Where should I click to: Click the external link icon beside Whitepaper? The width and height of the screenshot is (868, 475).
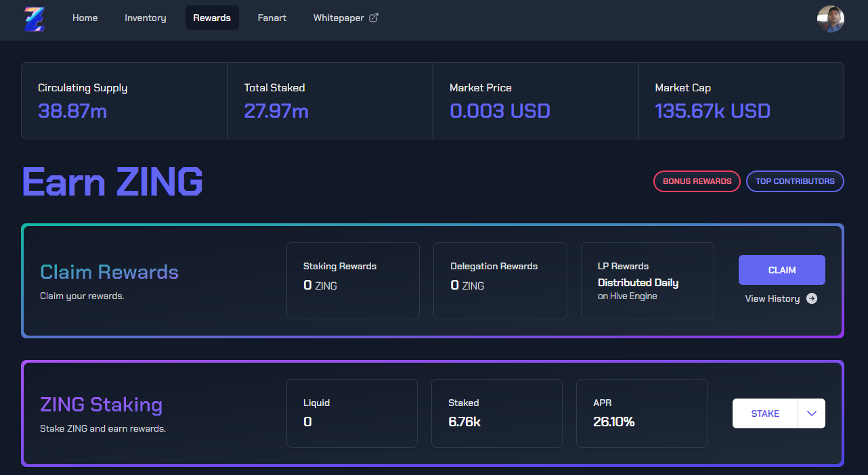(373, 18)
